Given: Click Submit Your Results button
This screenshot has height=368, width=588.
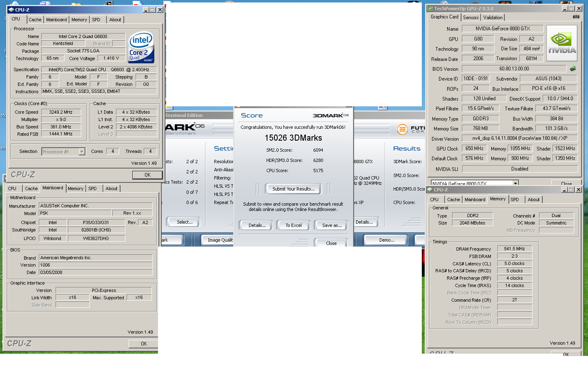Looking at the screenshot, I should click(294, 189).
